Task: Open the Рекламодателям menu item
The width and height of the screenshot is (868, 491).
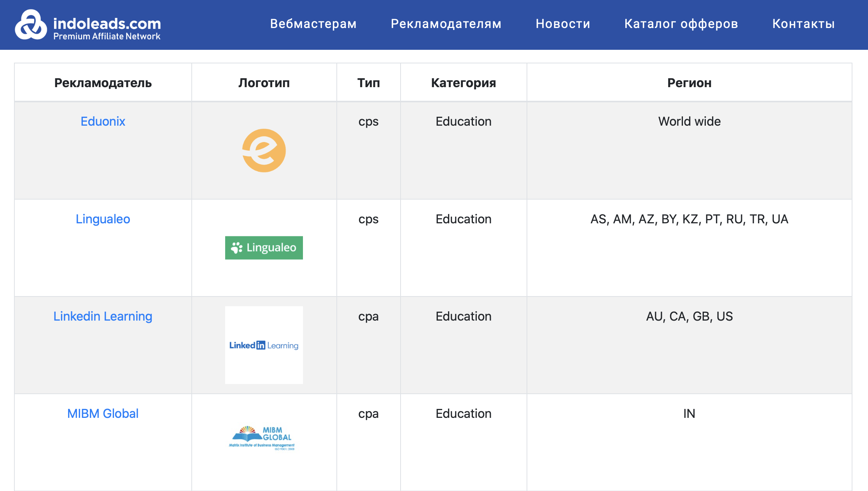Action: coord(446,24)
